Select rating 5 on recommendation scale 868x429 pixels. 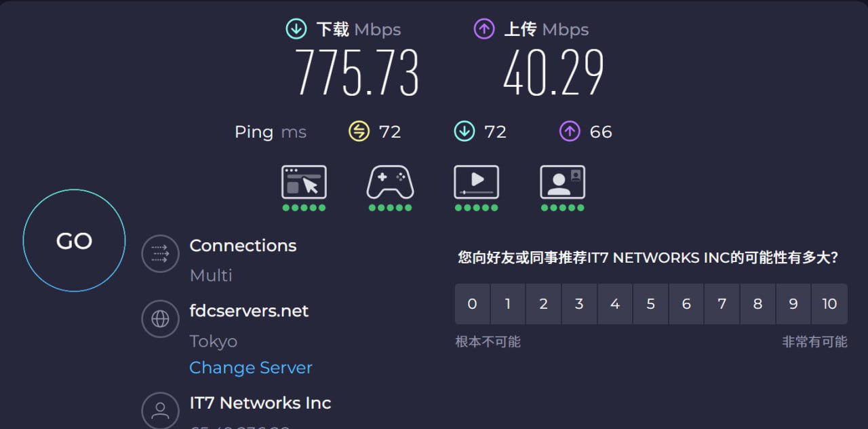click(x=650, y=304)
